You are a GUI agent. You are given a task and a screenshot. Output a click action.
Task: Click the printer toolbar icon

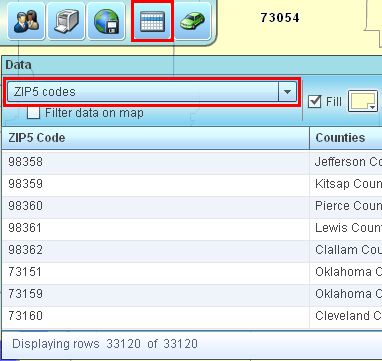(66, 21)
